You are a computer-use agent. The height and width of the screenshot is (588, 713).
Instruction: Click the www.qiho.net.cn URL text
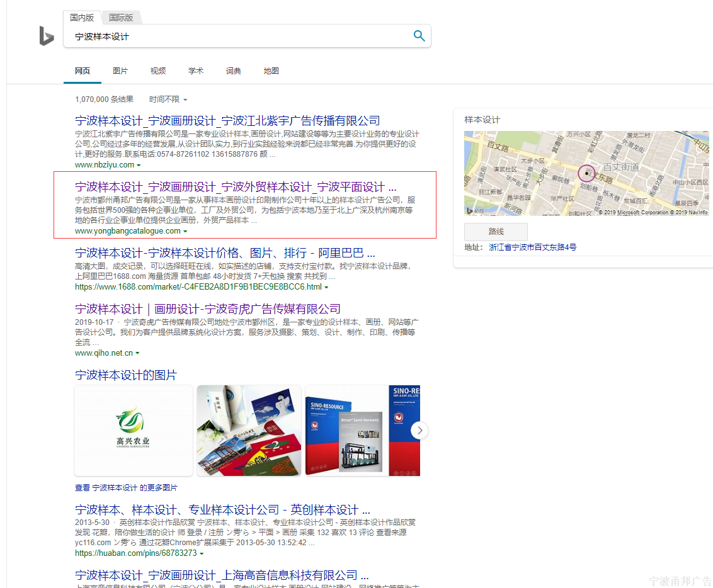(104, 353)
